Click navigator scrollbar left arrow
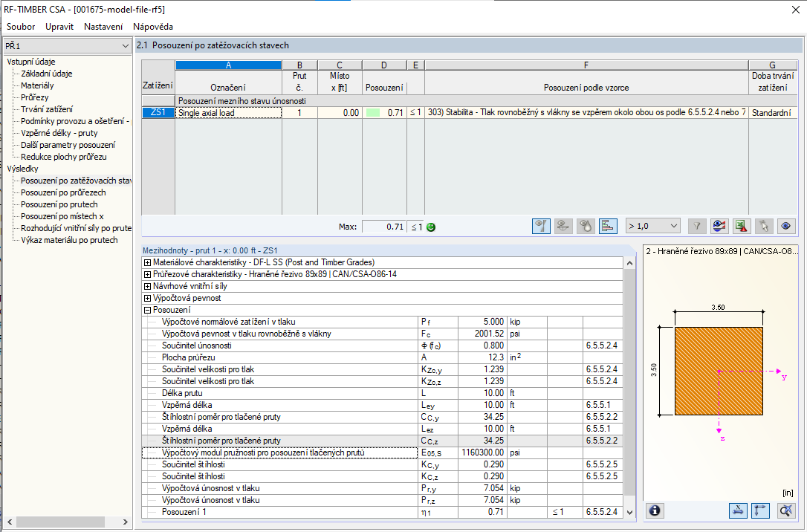The height and width of the screenshot is (532, 807). point(10,522)
